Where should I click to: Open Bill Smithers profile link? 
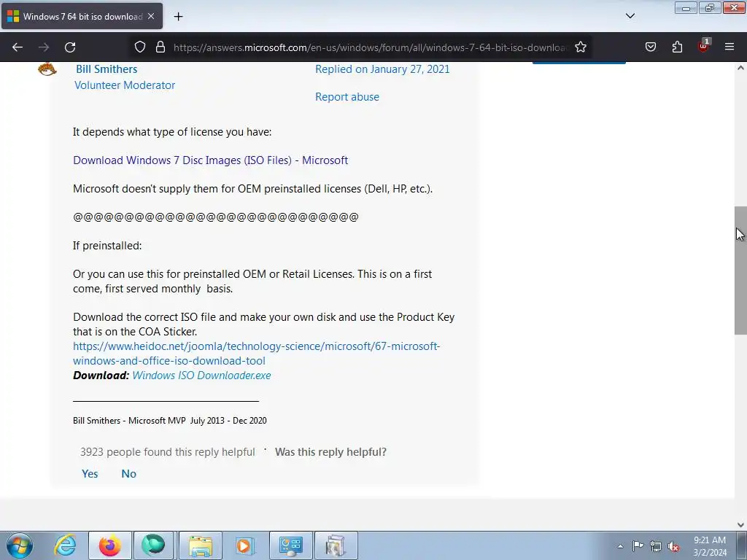click(x=107, y=69)
